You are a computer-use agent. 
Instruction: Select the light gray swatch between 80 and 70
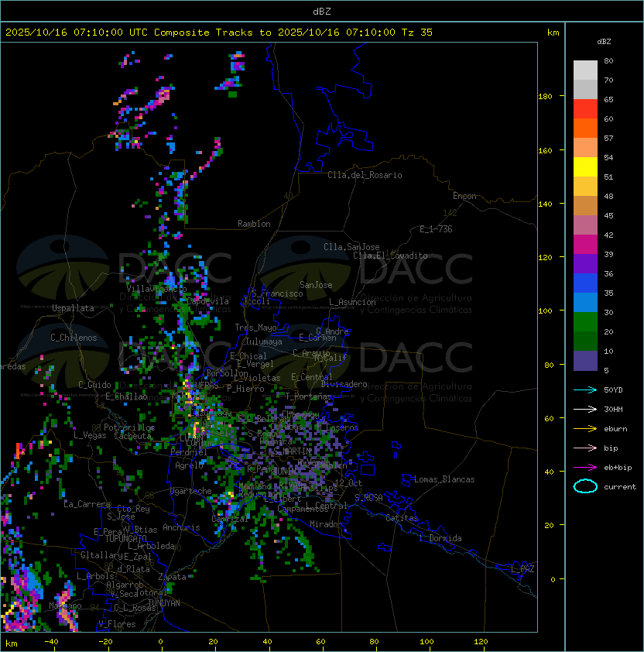pos(585,70)
